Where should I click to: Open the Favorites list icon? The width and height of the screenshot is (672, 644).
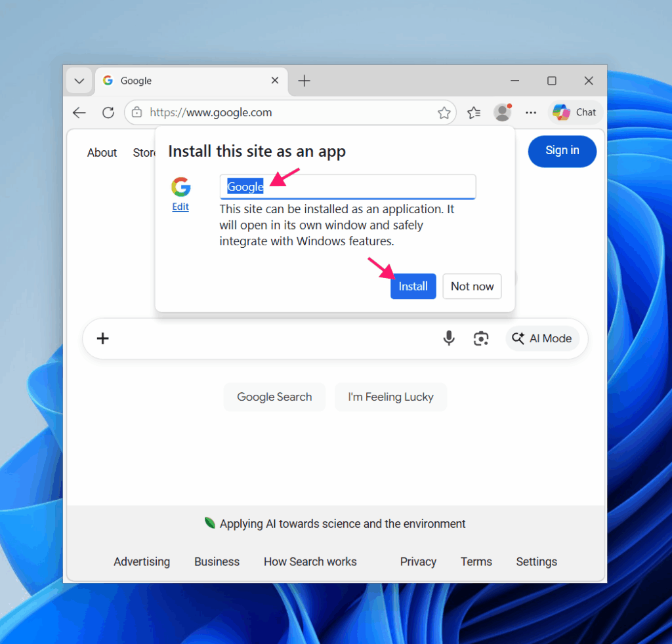(x=474, y=113)
